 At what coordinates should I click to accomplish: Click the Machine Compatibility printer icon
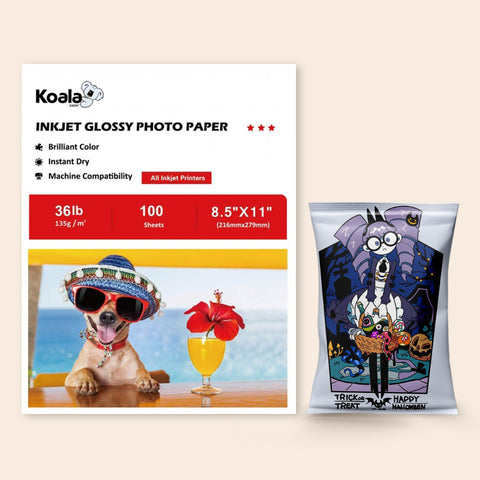click(39, 176)
